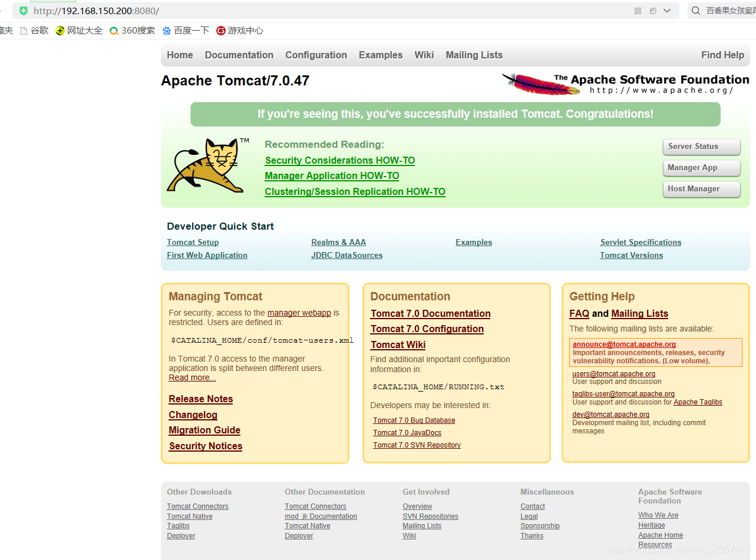Image resolution: width=756 pixels, height=560 pixels.
Task: Open the SVN Repositories link
Action: (x=431, y=516)
